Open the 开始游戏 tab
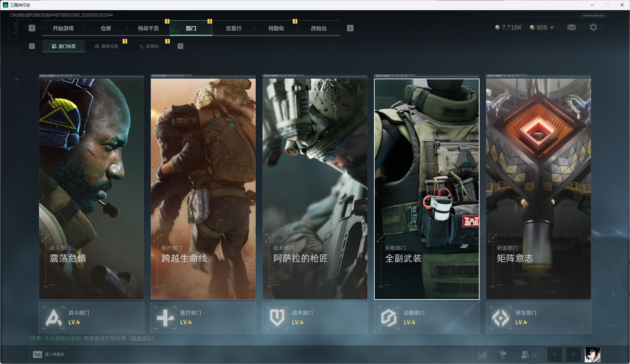Image resolution: width=630 pixels, height=364 pixels. point(63,28)
